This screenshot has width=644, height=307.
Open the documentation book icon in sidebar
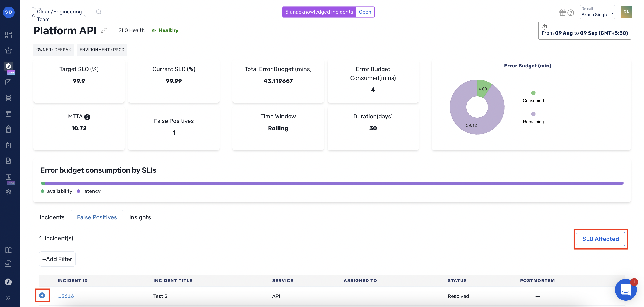8,250
